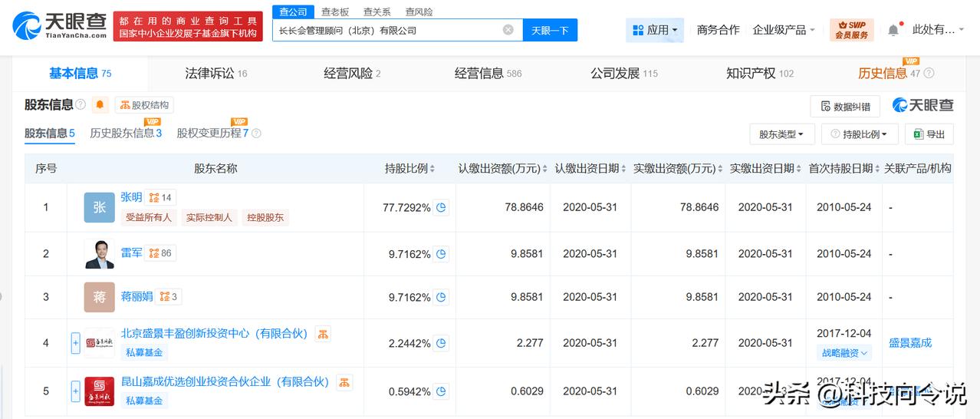Click pie chart icon in 蒋丽娟 row
Screen dimensions: 980x419
[441, 297]
